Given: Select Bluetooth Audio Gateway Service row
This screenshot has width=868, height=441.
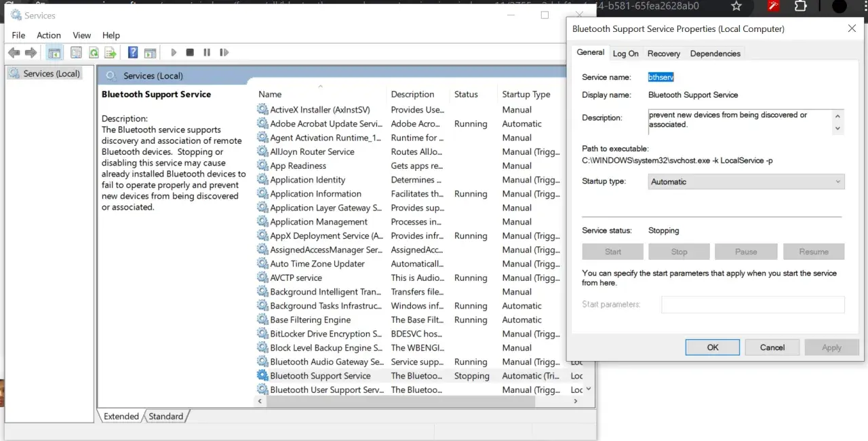Looking at the screenshot, I should 419,362.
